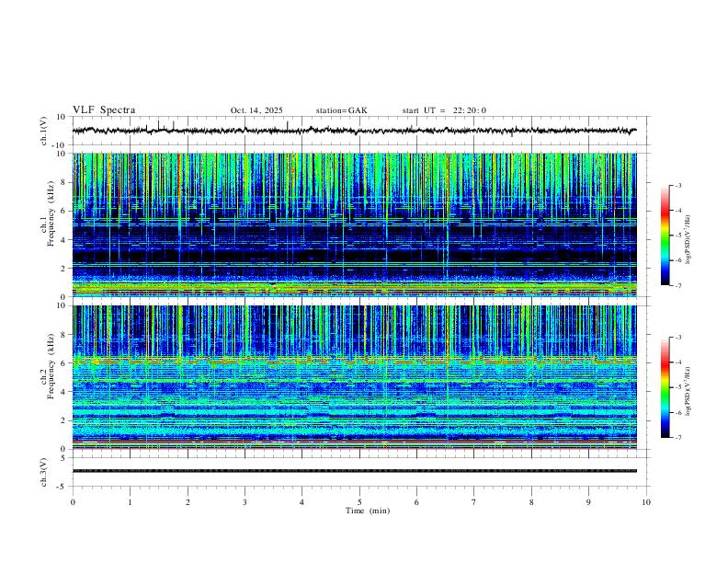This screenshot has height=563, width=728.
Task: Click the ch.1 frequency tick label "8"
Action: tap(64, 182)
